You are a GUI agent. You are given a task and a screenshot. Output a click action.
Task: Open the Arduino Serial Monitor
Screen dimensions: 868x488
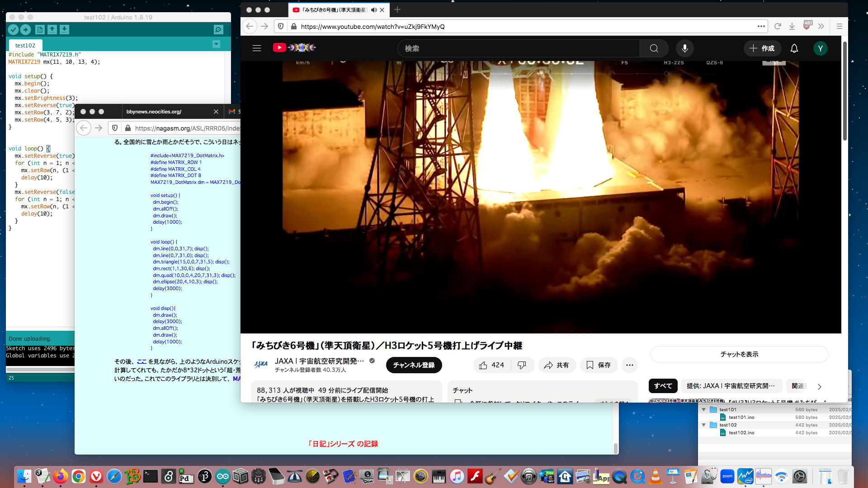point(218,30)
